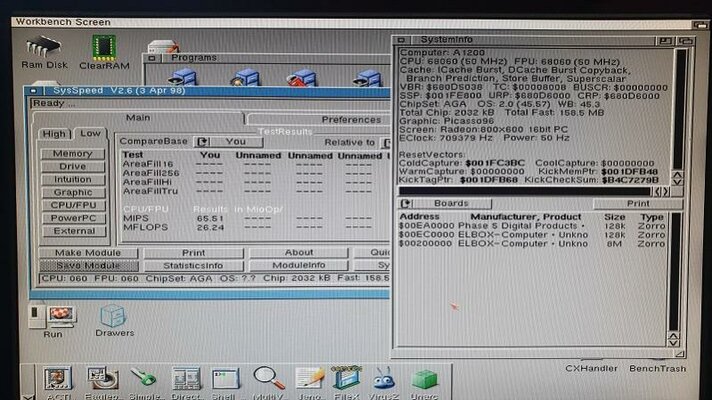
Task: Open the Shell icon in dock
Action: pos(226,379)
